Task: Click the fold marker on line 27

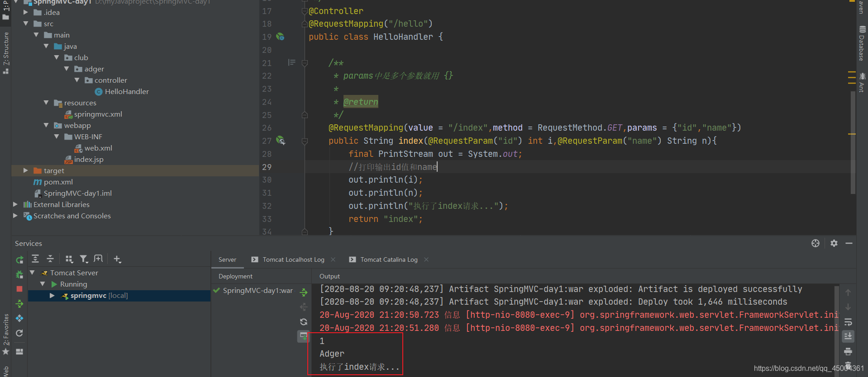Action: coord(305,141)
